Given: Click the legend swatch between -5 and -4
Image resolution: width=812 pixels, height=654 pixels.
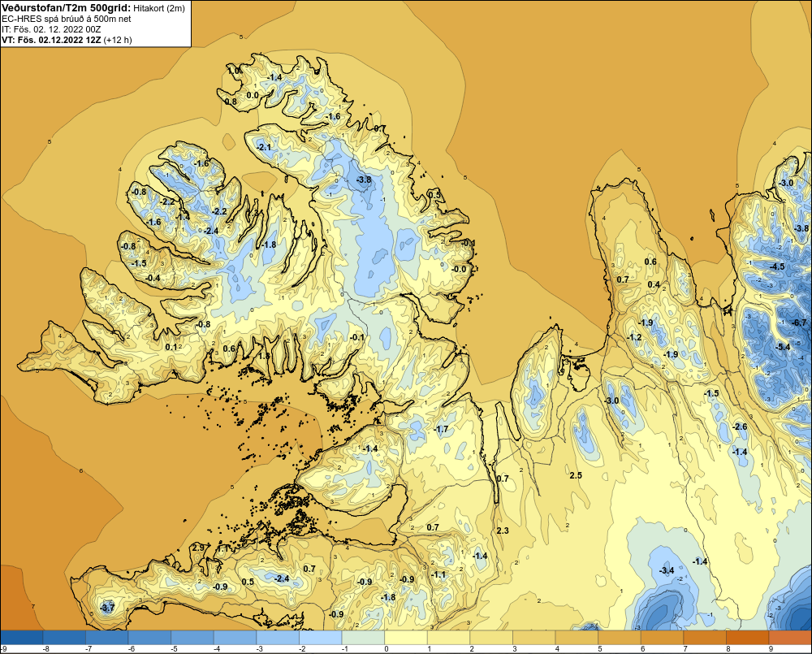Looking at the screenshot, I should tap(192, 637).
